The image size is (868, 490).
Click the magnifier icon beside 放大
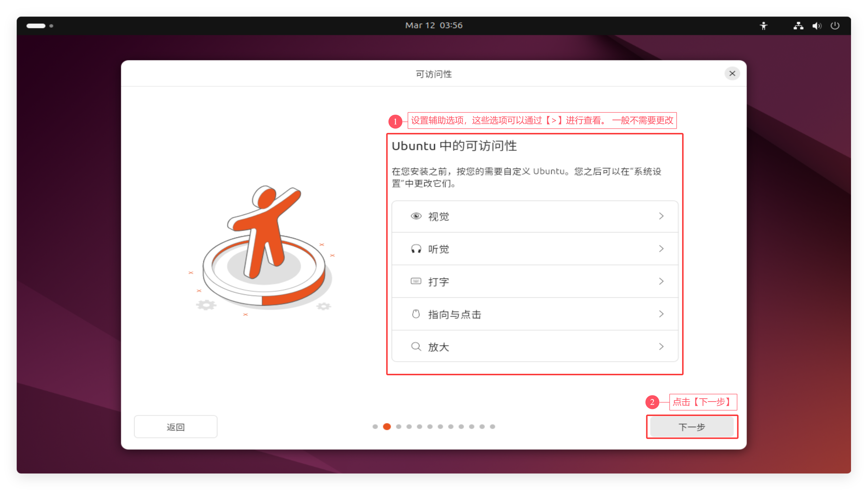point(416,347)
